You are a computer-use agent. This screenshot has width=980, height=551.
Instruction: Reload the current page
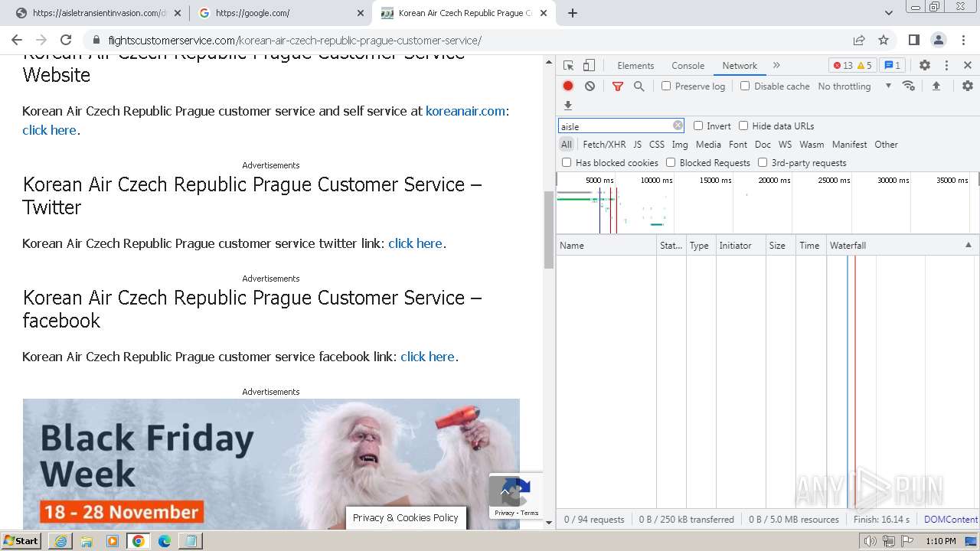point(66,40)
